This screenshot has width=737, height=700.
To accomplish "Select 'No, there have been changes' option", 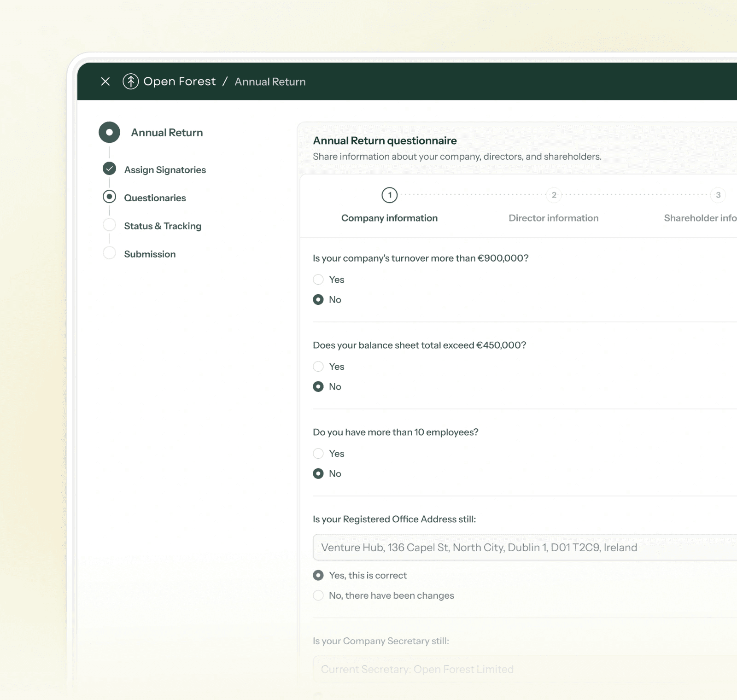I will pos(318,595).
